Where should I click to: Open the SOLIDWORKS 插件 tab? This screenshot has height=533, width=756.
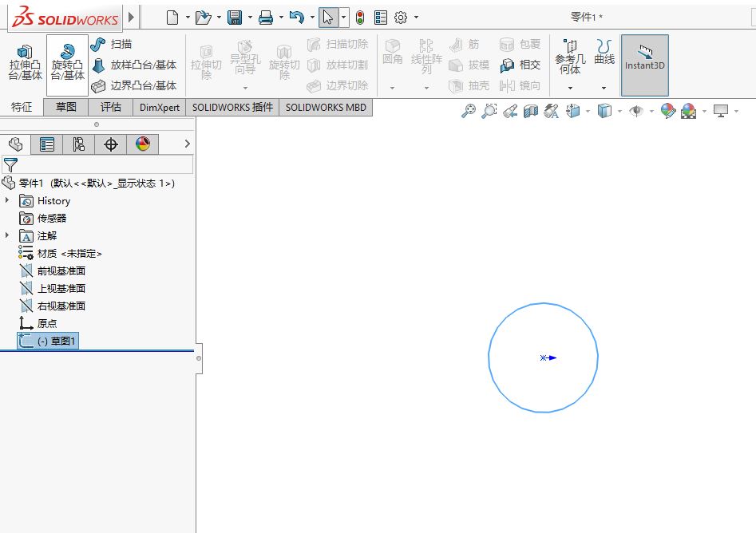[232, 106]
